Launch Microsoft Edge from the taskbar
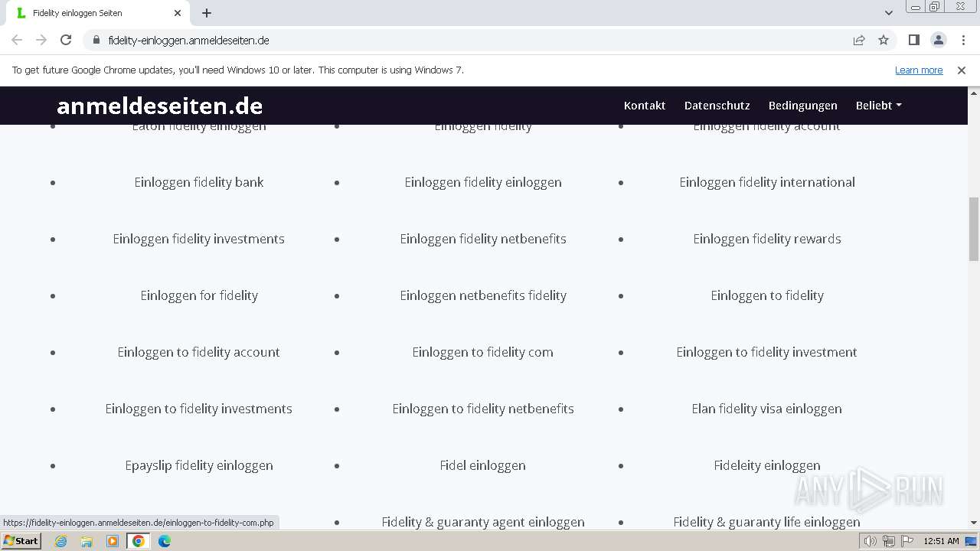 click(x=165, y=541)
